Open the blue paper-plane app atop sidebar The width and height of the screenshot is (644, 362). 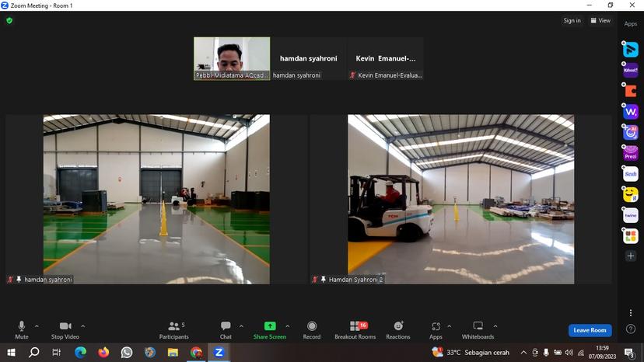[x=631, y=49]
